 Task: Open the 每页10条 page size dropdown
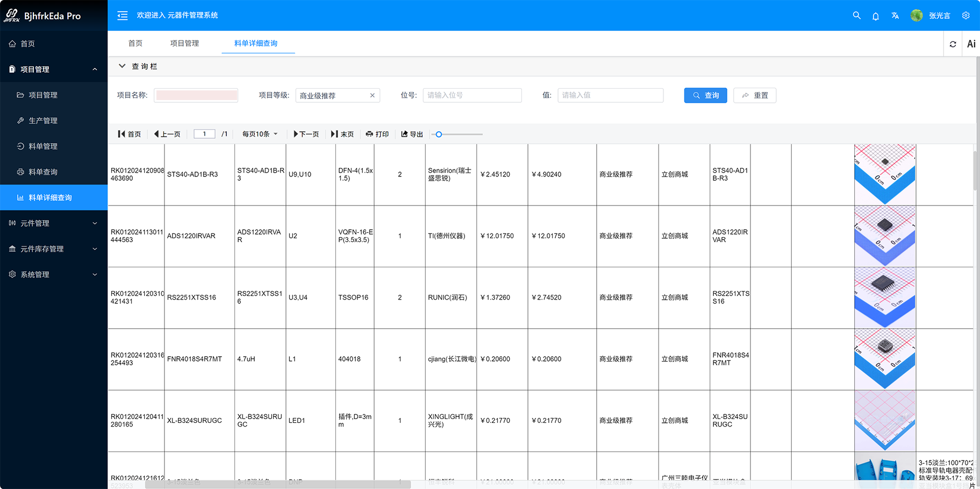(x=260, y=134)
